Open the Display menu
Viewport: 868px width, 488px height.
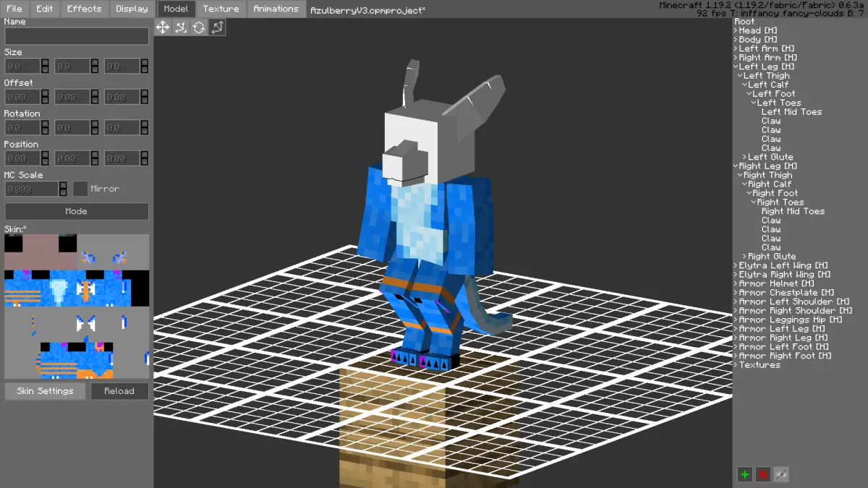click(132, 9)
